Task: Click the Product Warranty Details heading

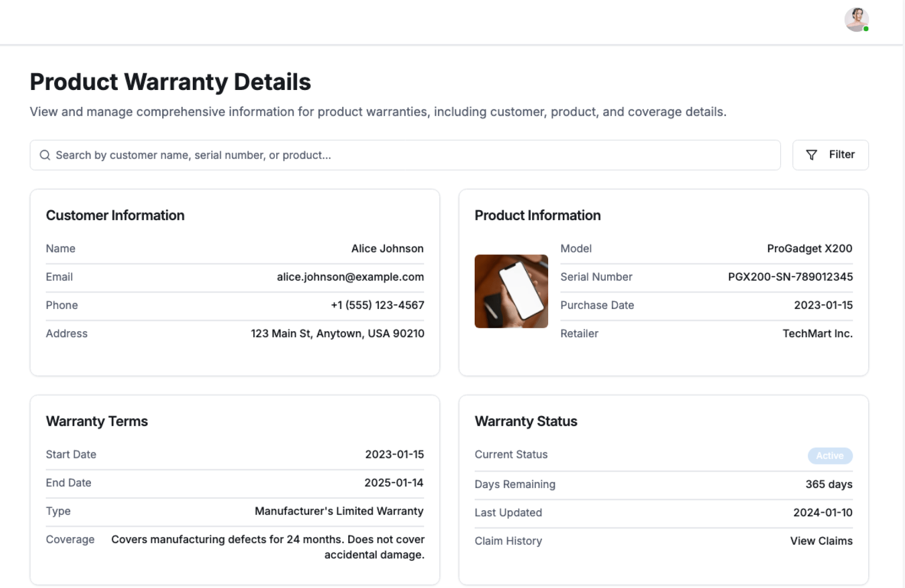Action: [x=170, y=82]
